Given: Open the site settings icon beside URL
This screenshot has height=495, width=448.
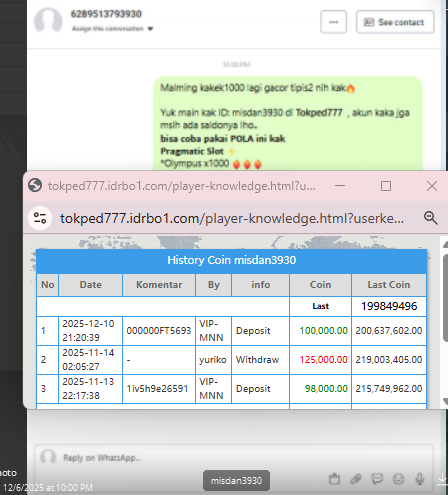Looking at the screenshot, I should click(40, 218).
